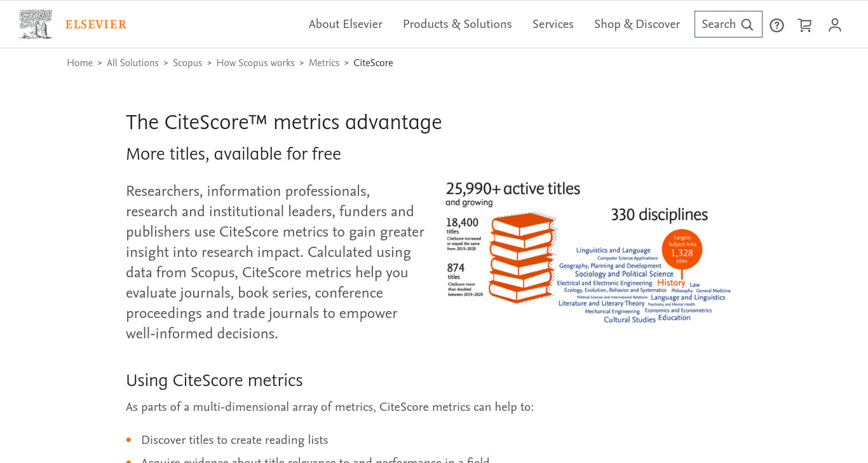
Task: Navigate to Scopus breadcrumb
Action: [187, 63]
